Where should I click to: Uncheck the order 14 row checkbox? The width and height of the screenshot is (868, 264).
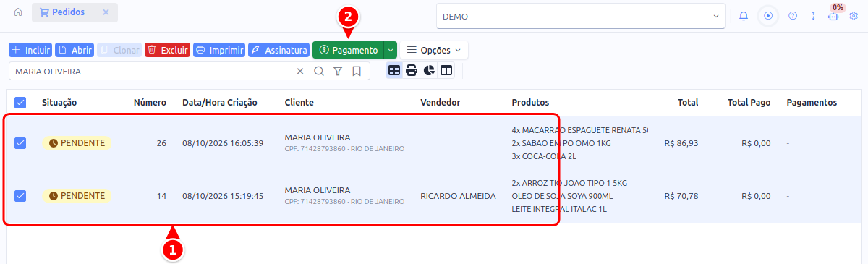coord(20,195)
